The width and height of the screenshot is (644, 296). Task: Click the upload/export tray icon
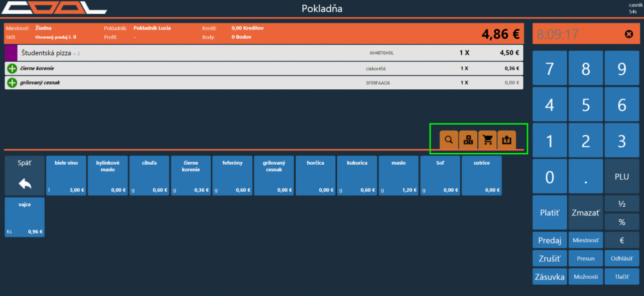pos(507,140)
